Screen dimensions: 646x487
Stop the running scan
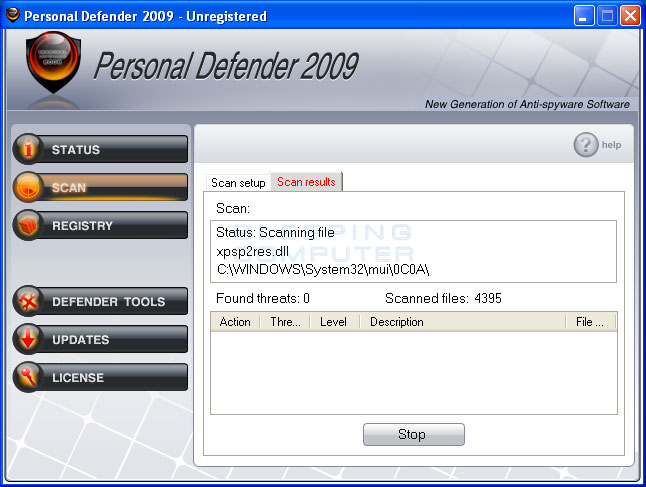(414, 434)
